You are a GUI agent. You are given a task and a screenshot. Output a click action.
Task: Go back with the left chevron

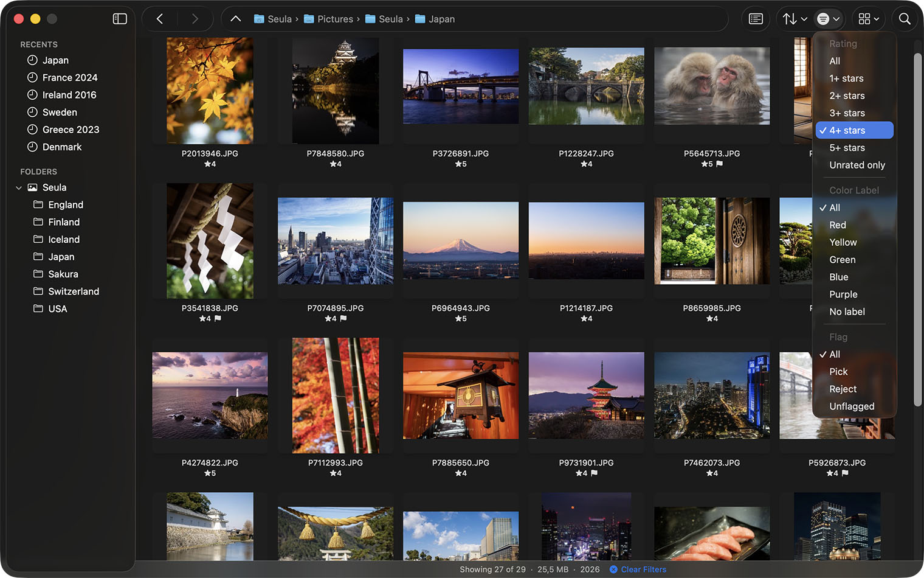160,19
